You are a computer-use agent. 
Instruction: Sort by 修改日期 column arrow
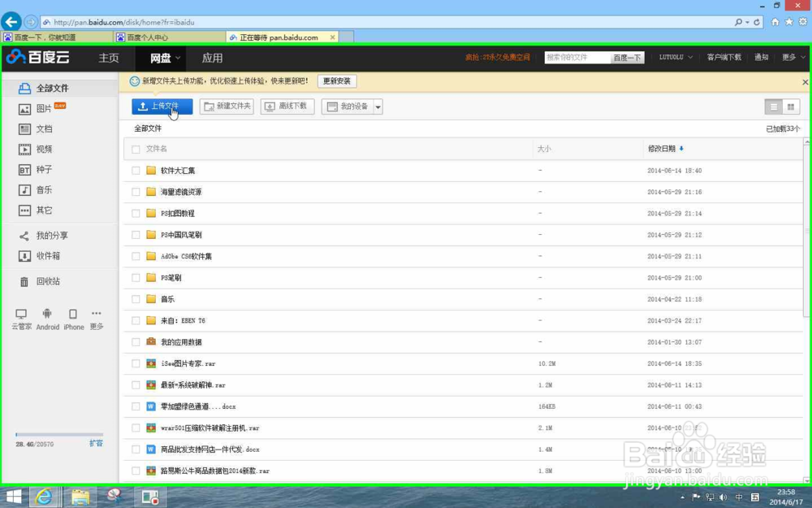681,149
